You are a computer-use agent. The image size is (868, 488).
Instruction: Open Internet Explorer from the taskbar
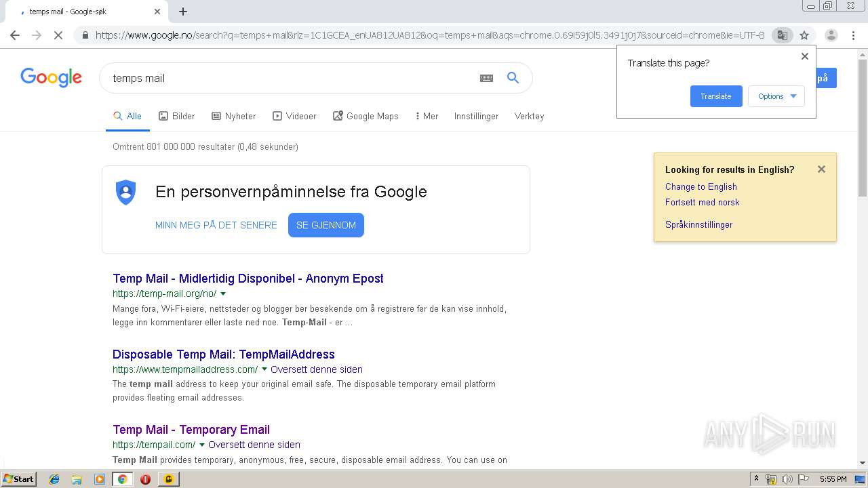point(54,479)
